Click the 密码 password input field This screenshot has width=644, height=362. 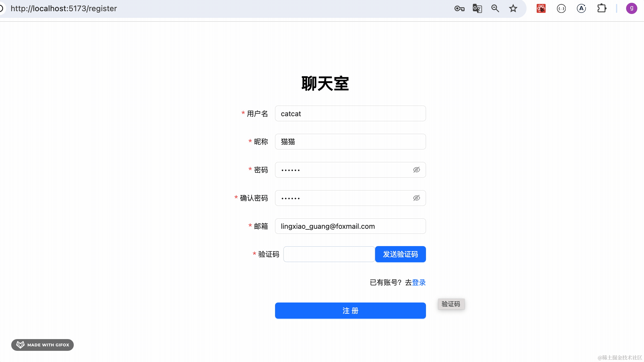[344, 170]
